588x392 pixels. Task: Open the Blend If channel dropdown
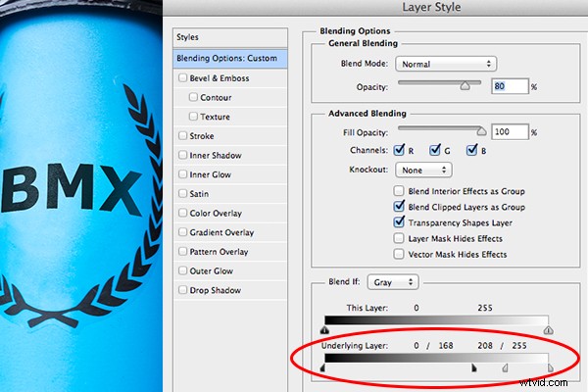[x=393, y=282]
